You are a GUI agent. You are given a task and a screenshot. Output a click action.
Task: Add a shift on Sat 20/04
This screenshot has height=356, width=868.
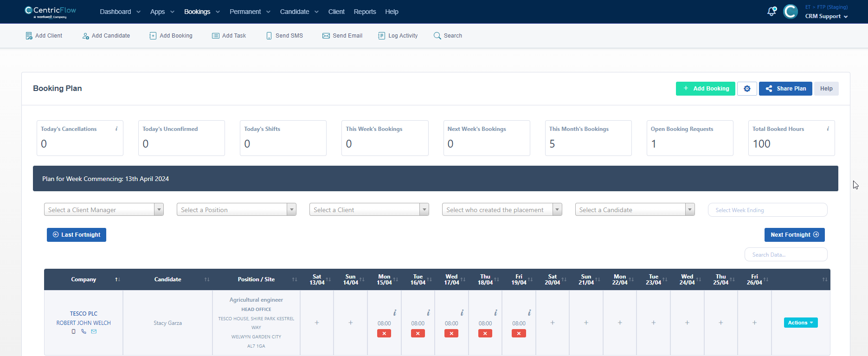[x=553, y=323]
